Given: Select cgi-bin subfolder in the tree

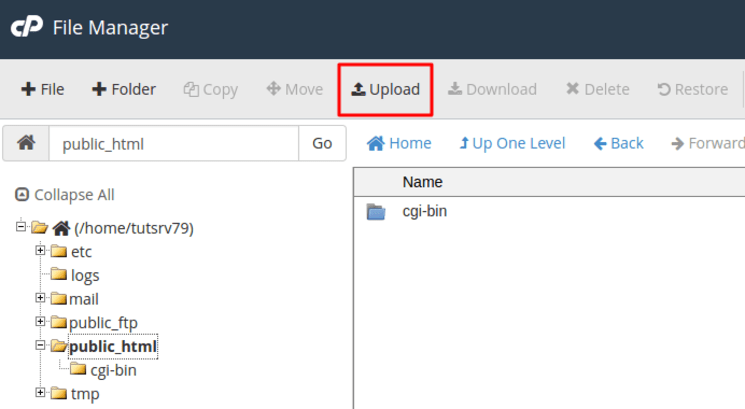Looking at the screenshot, I should pyautogui.click(x=114, y=370).
